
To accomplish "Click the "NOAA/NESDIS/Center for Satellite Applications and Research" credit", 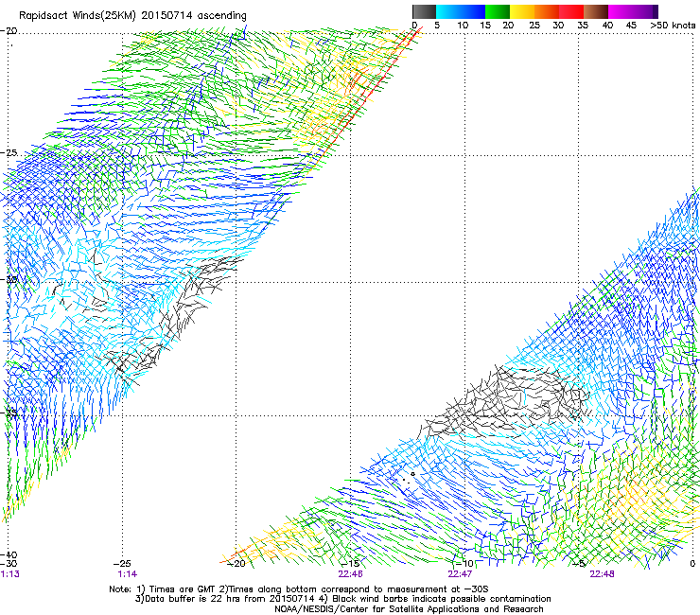I will coord(409,609).
